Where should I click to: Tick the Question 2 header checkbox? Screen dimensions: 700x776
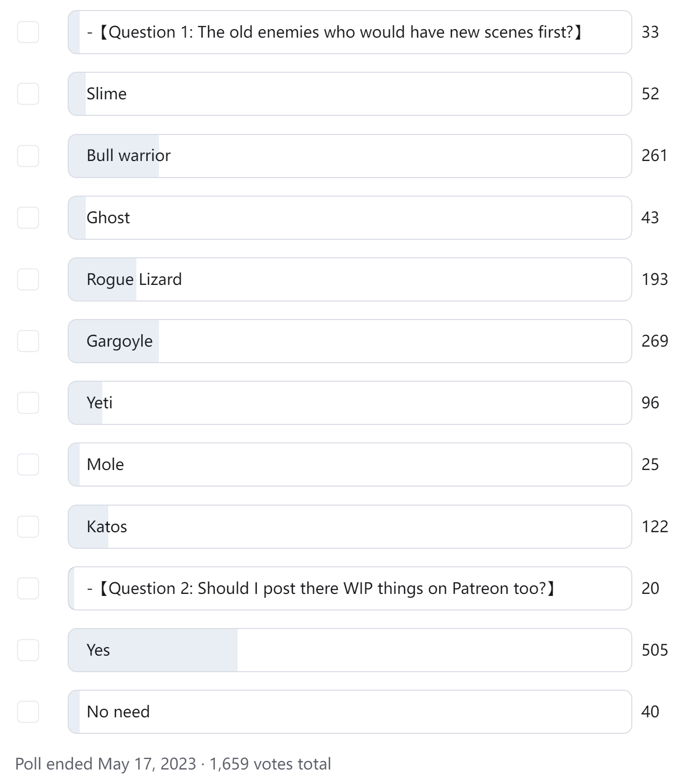pyautogui.click(x=28, y=588)
